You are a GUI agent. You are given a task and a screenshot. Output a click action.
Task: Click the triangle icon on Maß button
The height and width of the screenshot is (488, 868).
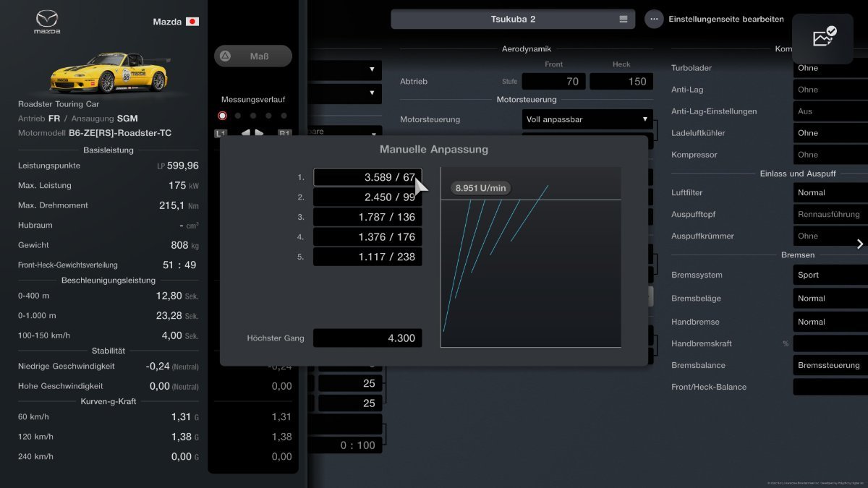(x=225, y=56)
